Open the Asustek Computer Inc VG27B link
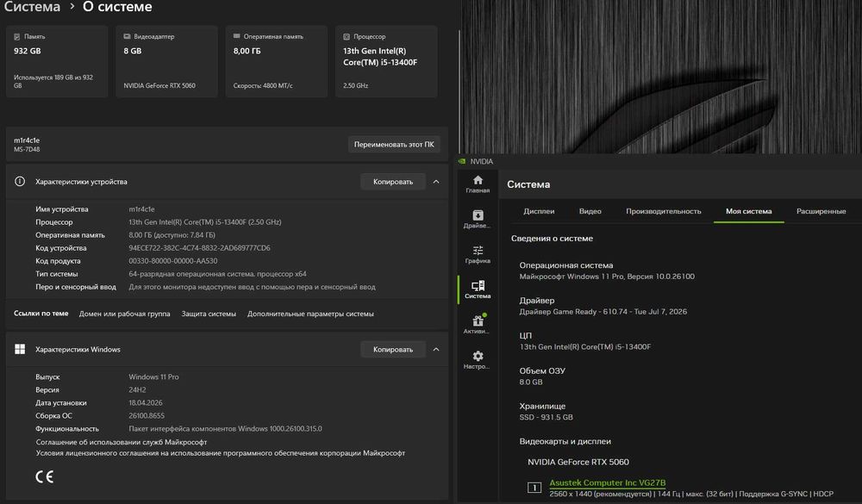The height and width of the screenshot is (504, 862). click(x=608, y=482)
